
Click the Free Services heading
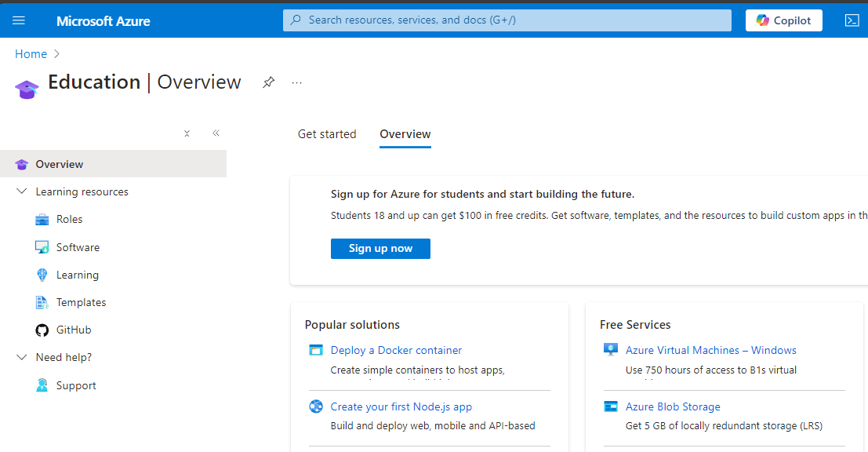click(635, 325)
